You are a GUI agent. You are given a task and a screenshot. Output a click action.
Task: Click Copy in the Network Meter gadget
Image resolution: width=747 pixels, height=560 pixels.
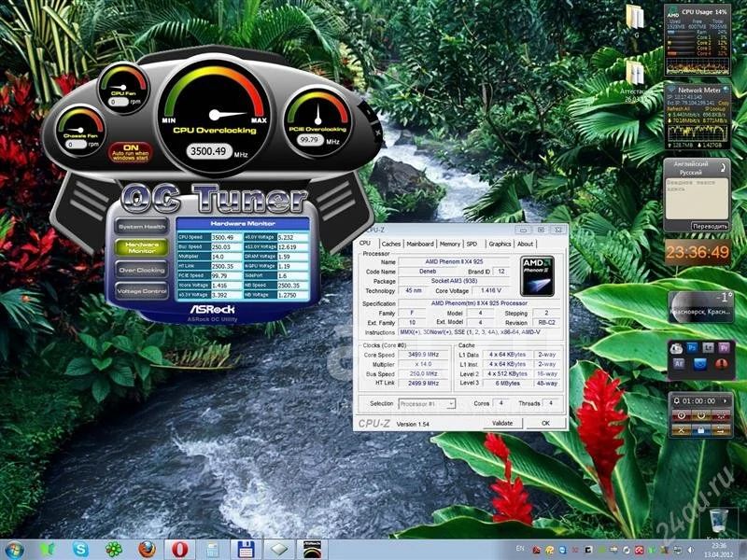[x=724, y=103]
